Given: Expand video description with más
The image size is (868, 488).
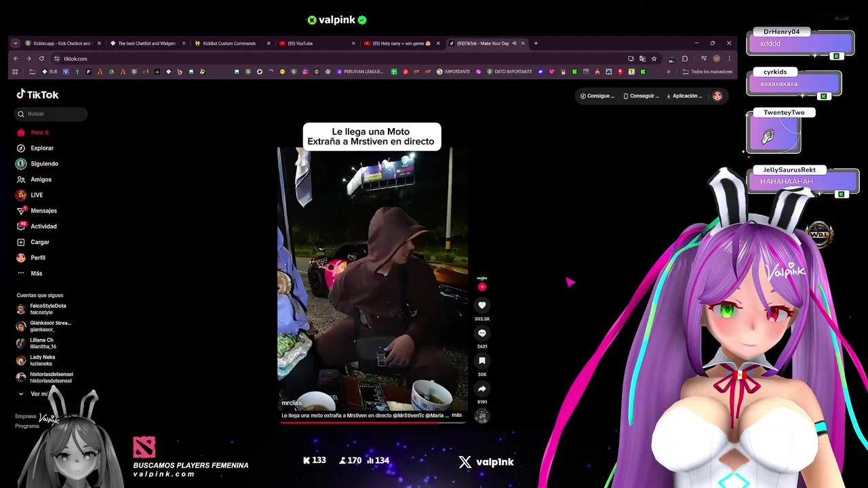Looking at the screenshot, I should point(456,415).
